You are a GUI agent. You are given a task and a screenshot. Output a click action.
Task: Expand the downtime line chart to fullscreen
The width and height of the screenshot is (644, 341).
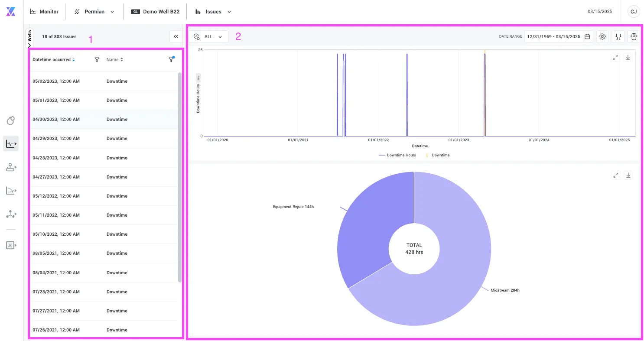(615, 58)
